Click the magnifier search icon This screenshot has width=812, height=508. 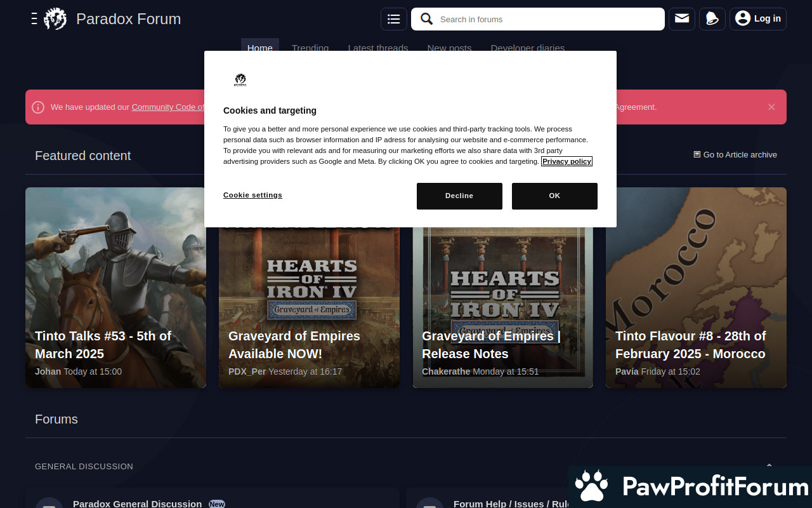[427, 19]
